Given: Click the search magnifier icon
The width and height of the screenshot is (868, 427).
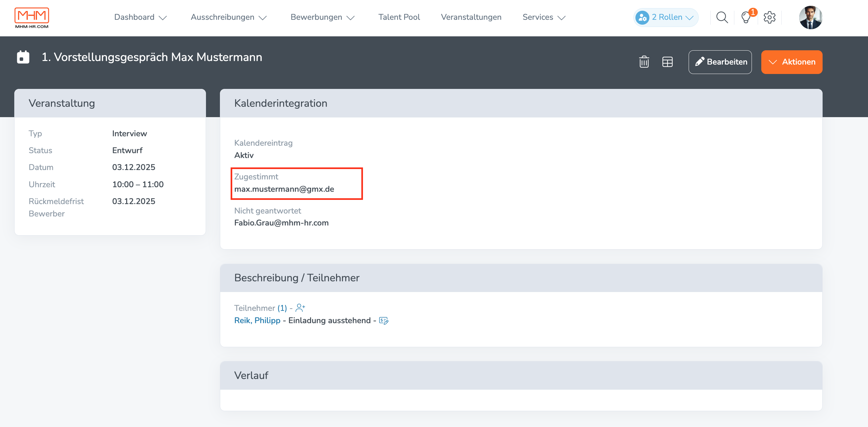Looking at the screenshot, I should [x=722, y=17].
